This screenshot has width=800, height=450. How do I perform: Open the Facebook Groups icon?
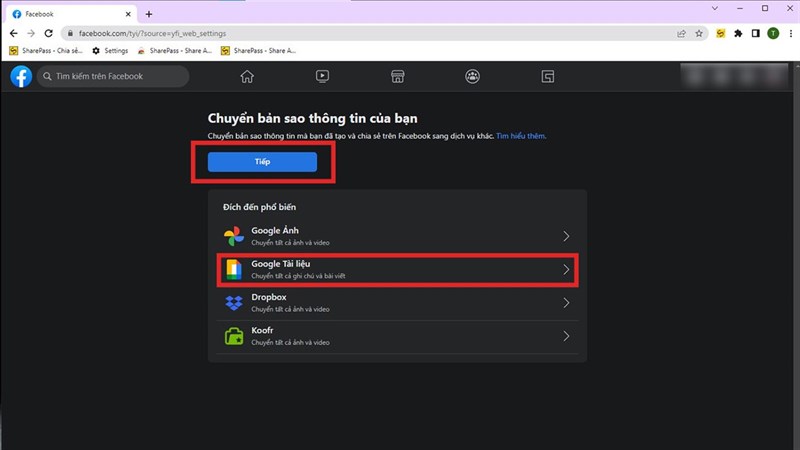pyautogui.click(x=472, y=77)
